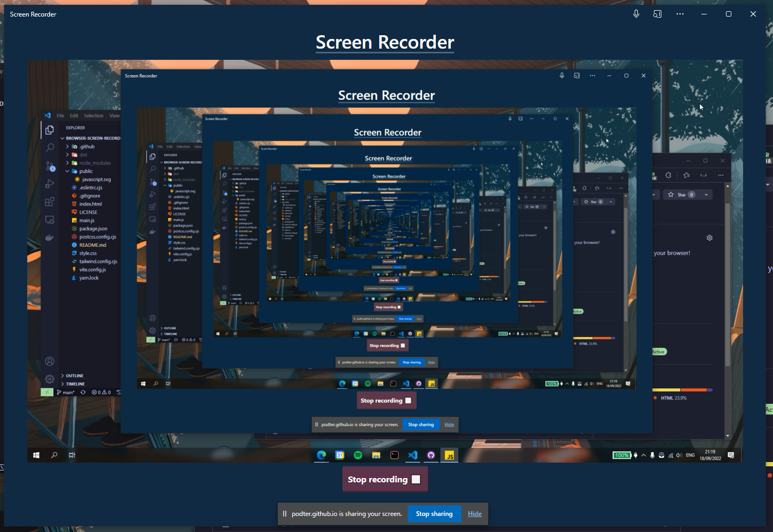Open the three-dots menu in the title bar

680,14
